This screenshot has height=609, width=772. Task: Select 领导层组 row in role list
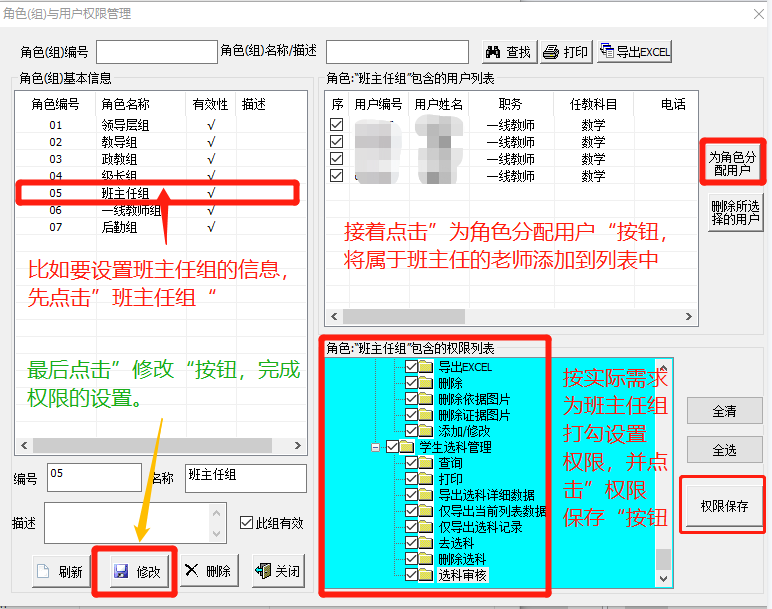click(x=124, y=125)
